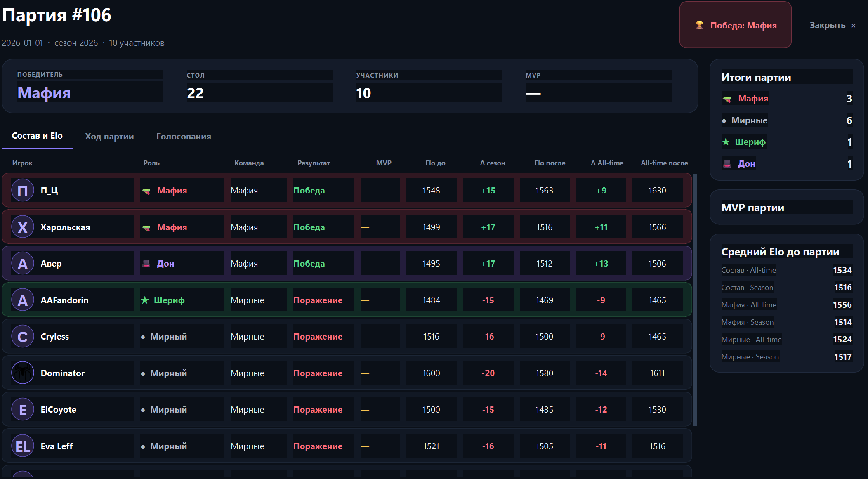The image size is (868, 479).
Task: Click ElCoyote's Elo после value 1485
Action: click(544, 409)
